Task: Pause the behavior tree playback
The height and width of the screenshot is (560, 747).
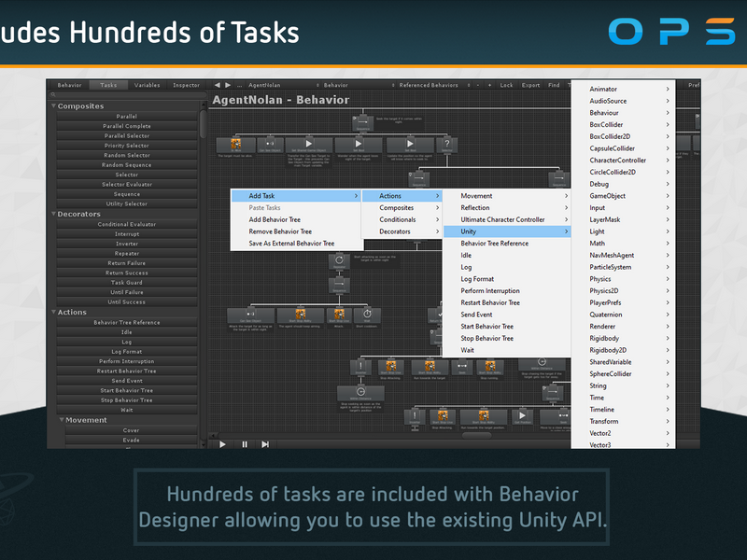Action: click(245, 444)
